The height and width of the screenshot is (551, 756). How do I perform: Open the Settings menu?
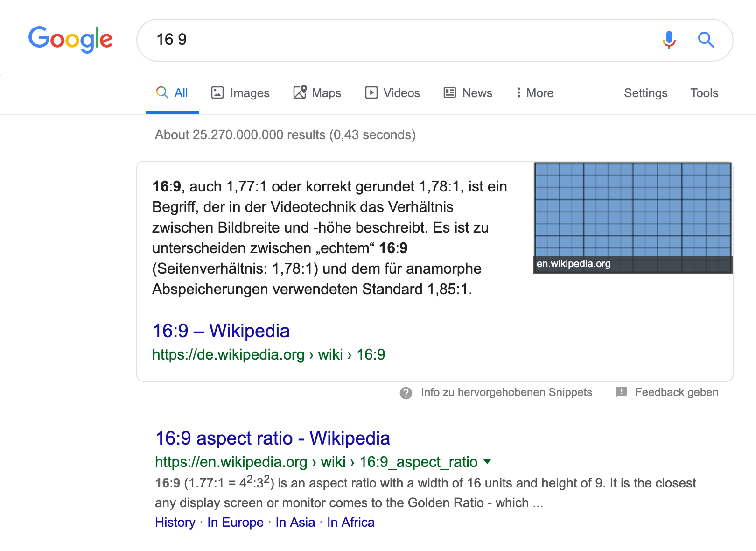[x=645, y=93]
